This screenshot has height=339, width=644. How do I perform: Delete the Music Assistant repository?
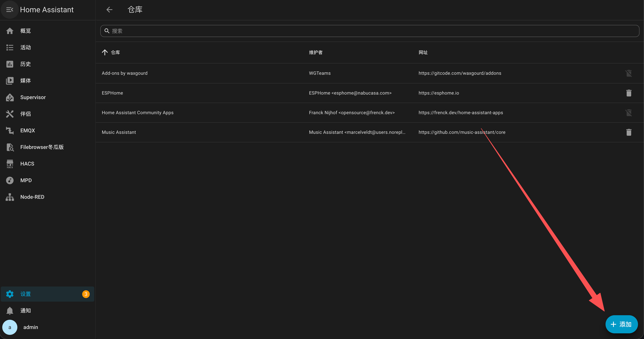click(x=629, y=132)
